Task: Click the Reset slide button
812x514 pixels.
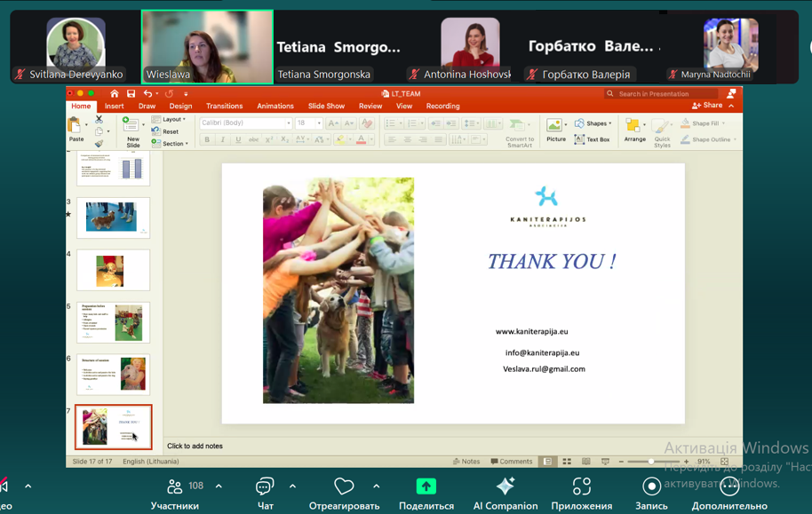Action: tap(166, 131)
